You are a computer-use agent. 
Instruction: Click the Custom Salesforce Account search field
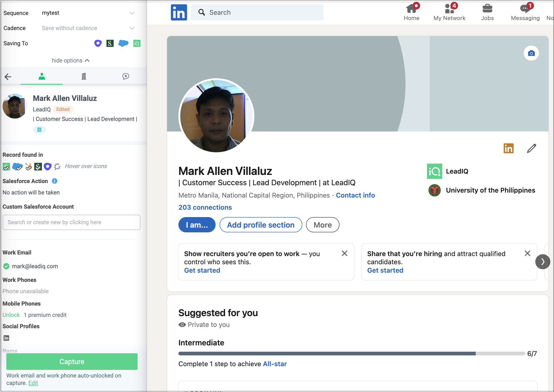coord(71,222)
